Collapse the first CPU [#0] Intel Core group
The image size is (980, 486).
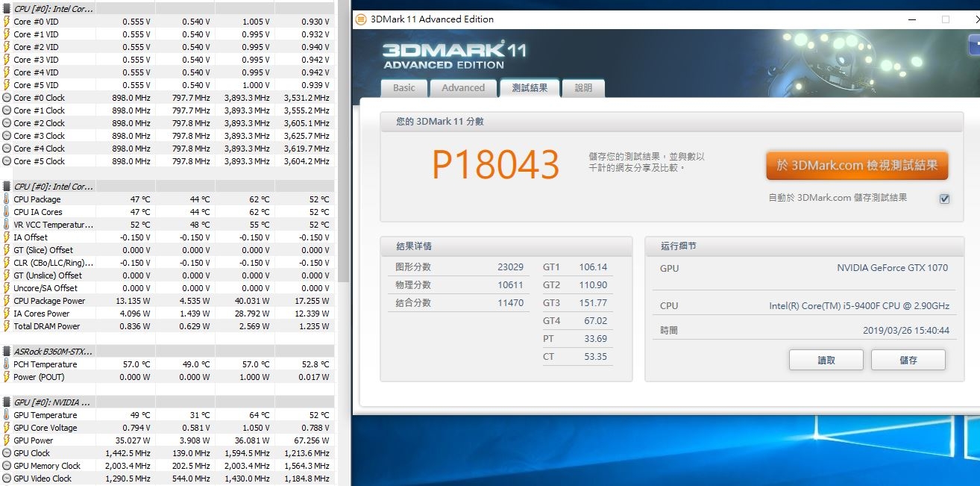click(7, 9)
